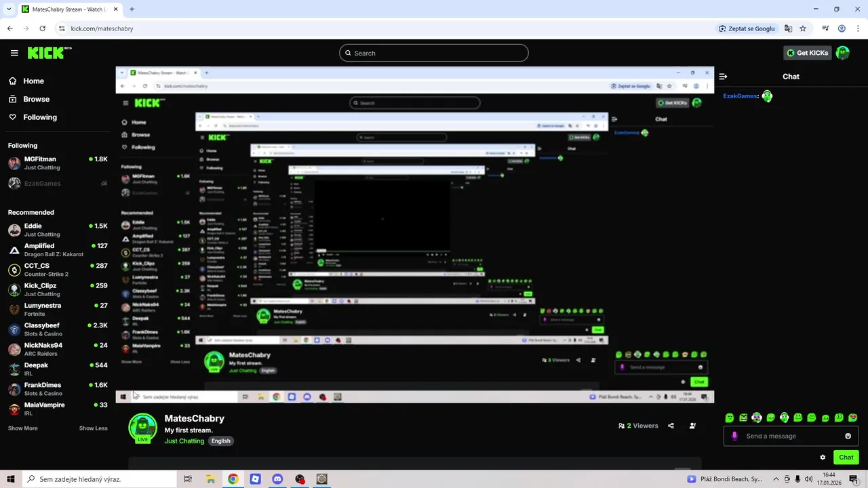Screen dimensions: 868x488
Task: Open Classybeef channel
Action: pyautogui.click(x=58, y=329)
